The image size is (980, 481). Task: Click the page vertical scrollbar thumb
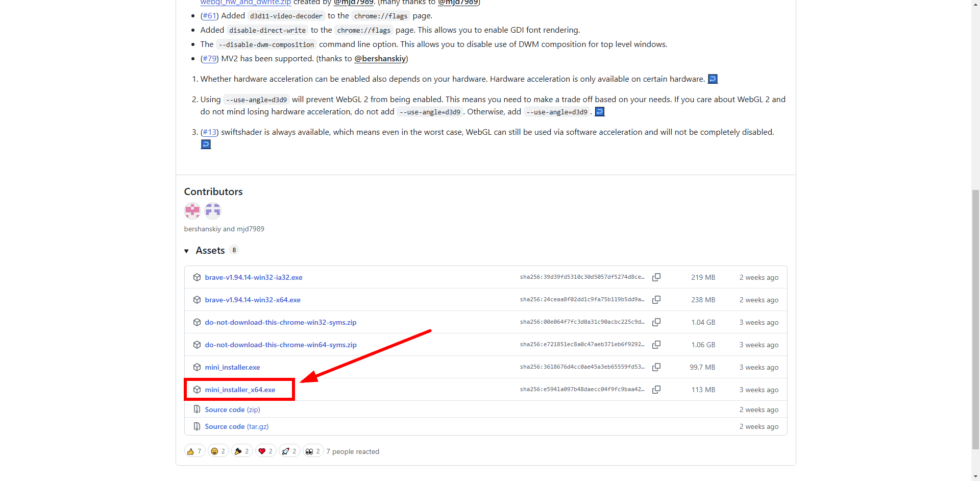coord(975,319)
